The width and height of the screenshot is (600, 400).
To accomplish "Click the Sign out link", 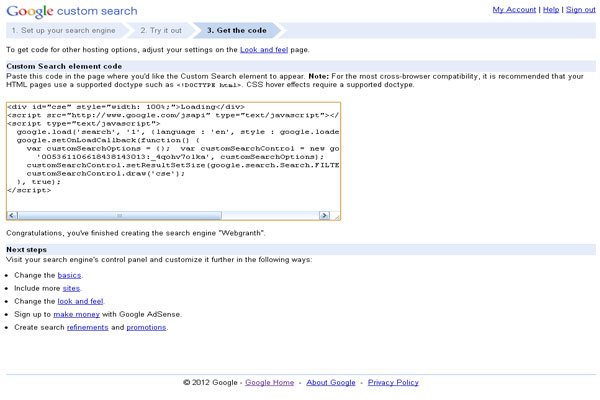I will point(580,10).
